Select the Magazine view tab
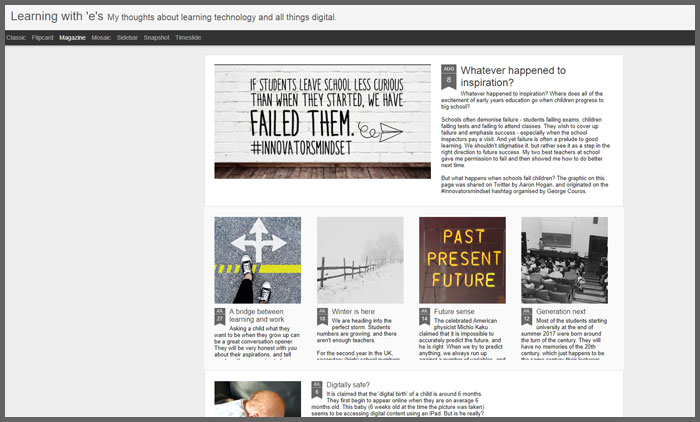 click(72, 38)
